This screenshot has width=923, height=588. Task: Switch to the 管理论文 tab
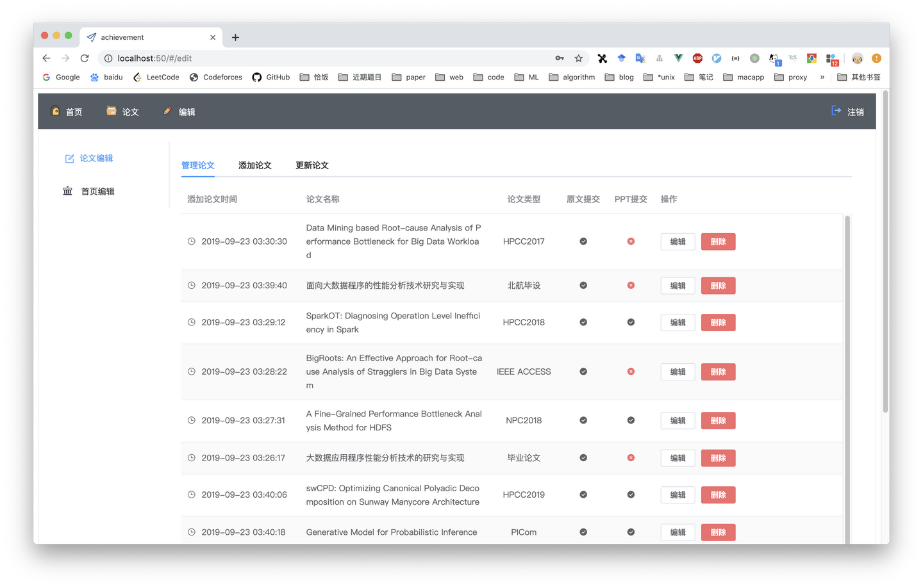point(198,165)
